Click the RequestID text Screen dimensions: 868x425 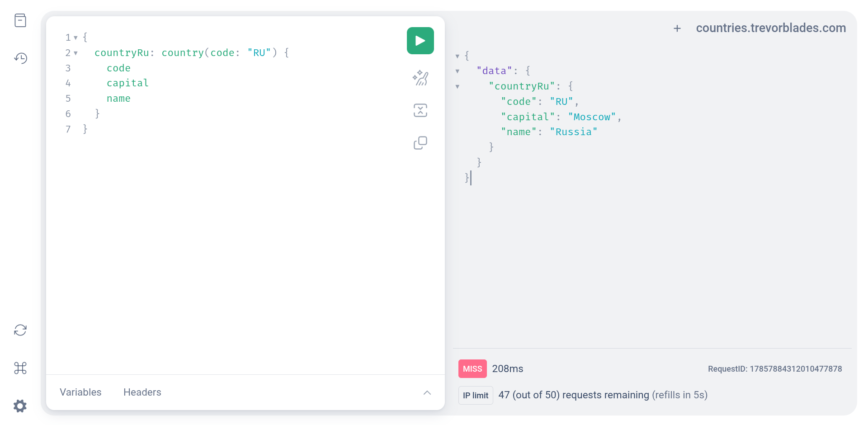pos(775,369)
